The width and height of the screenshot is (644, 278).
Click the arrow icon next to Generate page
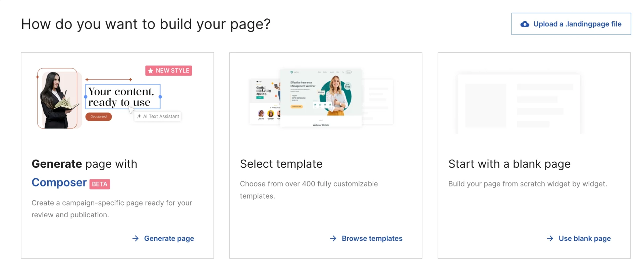[135, 238]
